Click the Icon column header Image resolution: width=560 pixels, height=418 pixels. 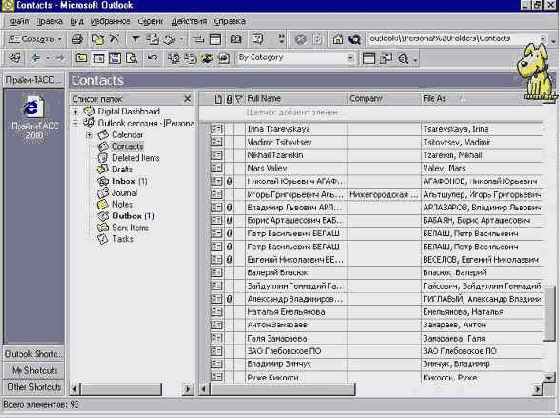tap(218, 99)
